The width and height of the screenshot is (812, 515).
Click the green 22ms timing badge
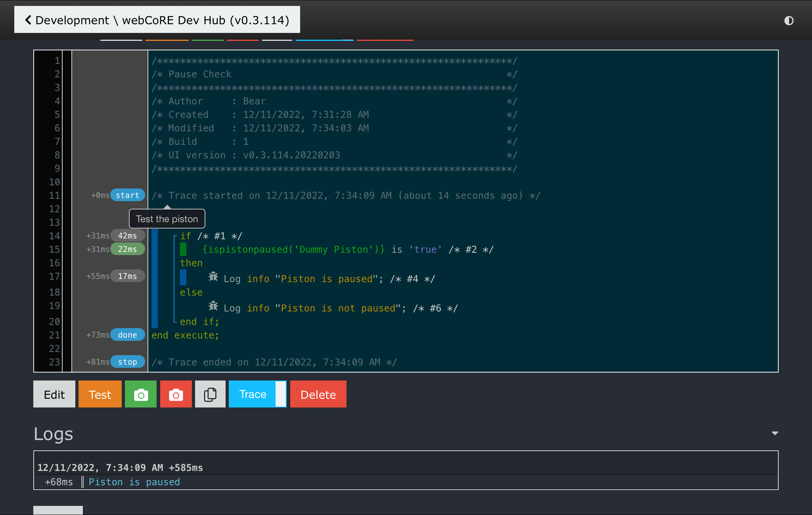point(127,249)
